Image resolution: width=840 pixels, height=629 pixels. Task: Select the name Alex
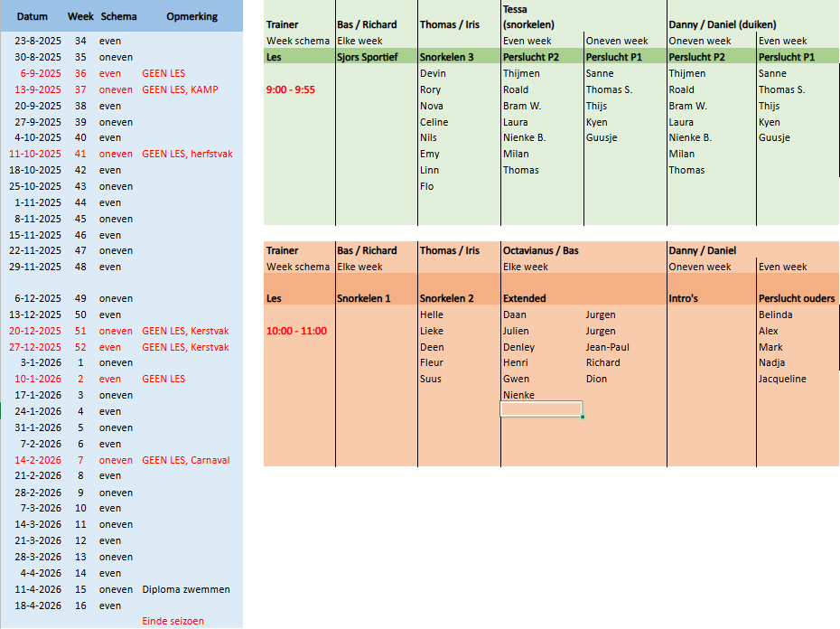tap(769, 331)
